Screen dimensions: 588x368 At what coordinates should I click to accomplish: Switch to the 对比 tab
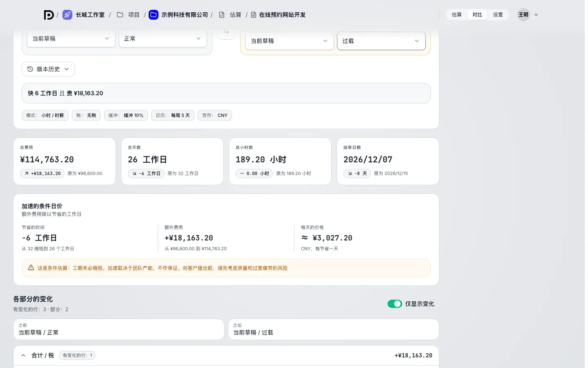tap(477, 15)
